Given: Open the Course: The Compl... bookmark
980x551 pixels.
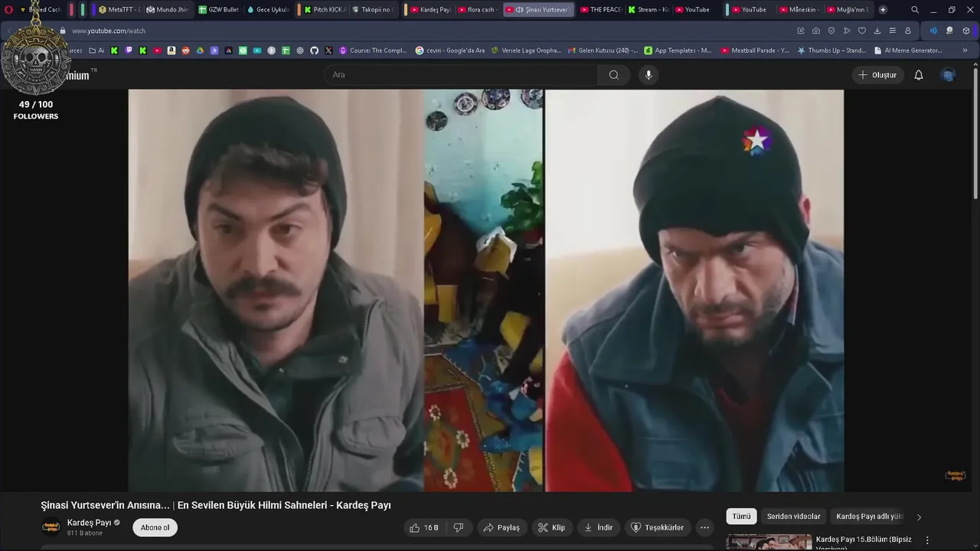Looking at the screenshot, I should pos(373,51).
